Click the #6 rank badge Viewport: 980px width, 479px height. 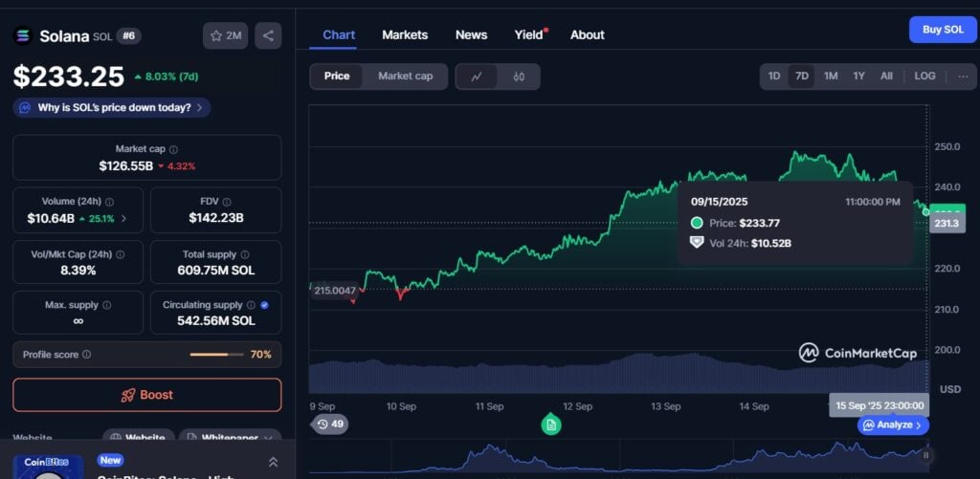(128, 36)
